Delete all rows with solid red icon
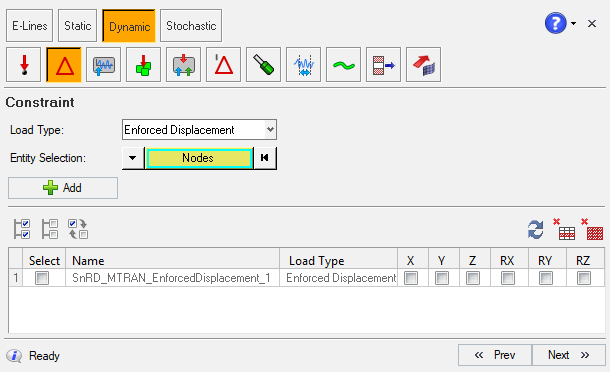The height and width of the screenshot is (372, 610). (x=592, y=229)
